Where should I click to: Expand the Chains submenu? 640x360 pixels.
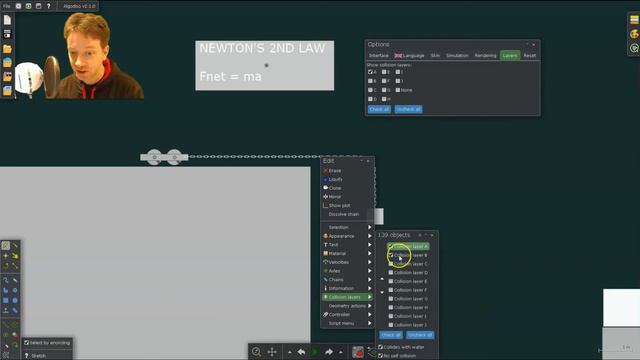point(347,280)
